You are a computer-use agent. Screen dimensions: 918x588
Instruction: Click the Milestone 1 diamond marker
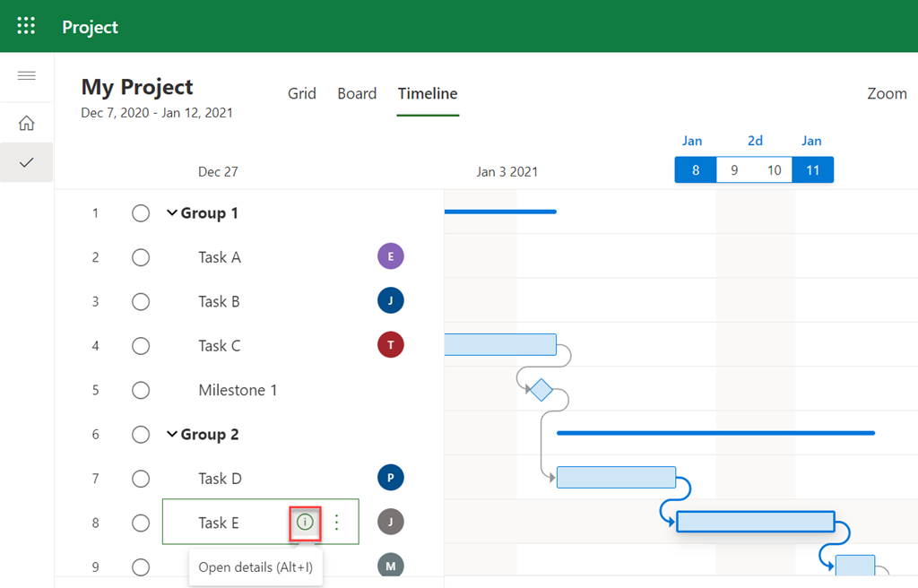[x=541, y=390]
